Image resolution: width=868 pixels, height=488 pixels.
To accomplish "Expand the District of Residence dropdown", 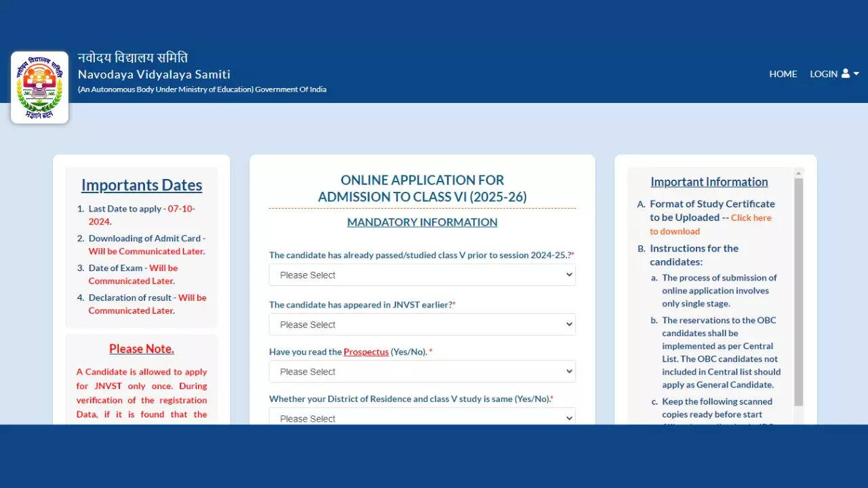I will 422,418.
